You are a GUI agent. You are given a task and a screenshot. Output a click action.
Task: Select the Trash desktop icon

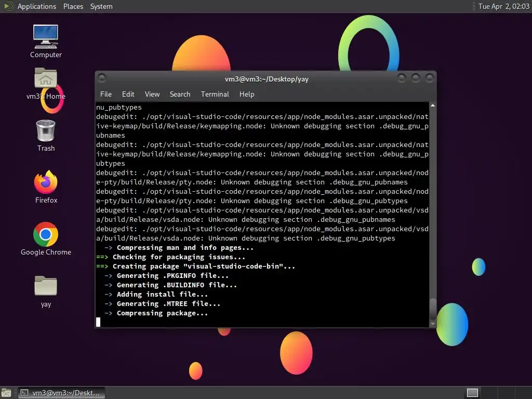click(x=46, y=136)
